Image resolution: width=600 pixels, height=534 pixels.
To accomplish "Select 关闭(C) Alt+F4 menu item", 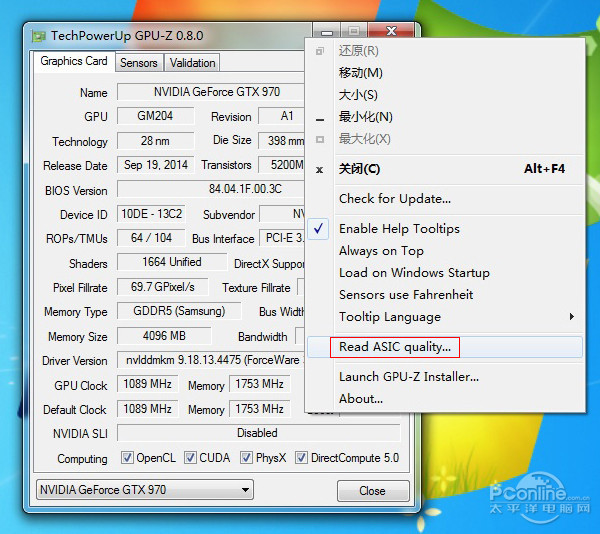I will tap(445, 169).
